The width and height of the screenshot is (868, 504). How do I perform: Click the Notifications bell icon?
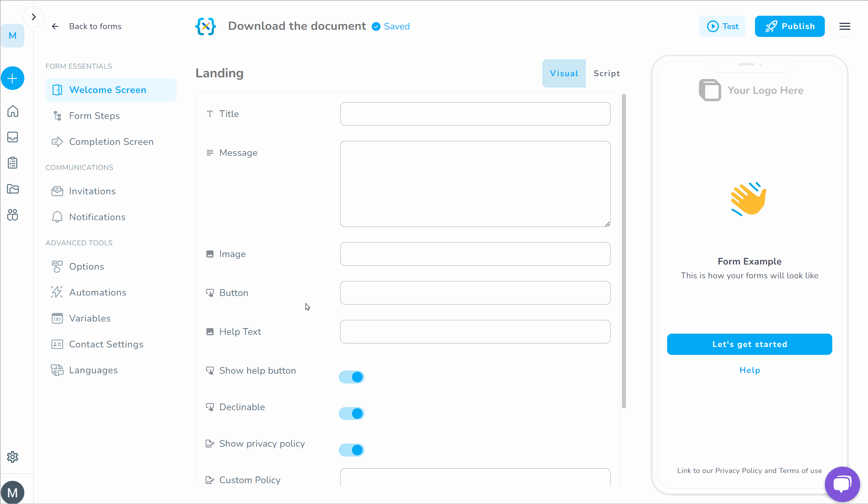[x=57, y=217]
